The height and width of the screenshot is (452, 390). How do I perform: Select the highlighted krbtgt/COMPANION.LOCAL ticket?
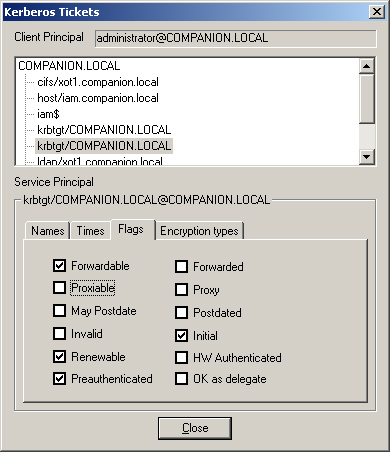pos(104,146)
